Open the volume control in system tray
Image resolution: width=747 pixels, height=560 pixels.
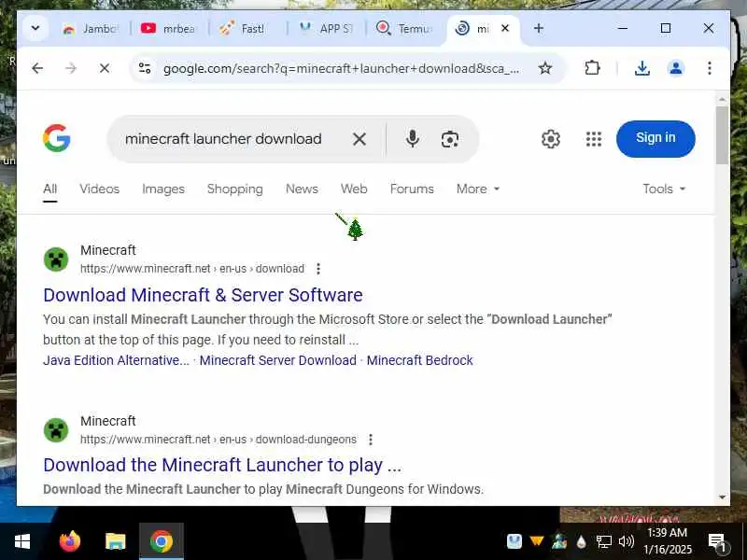626,541
